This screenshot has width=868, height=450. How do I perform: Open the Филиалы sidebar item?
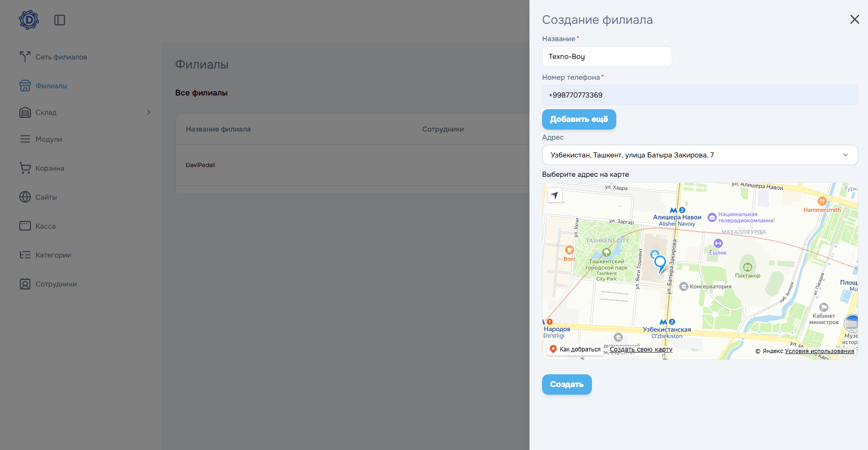tap(51, 86)
